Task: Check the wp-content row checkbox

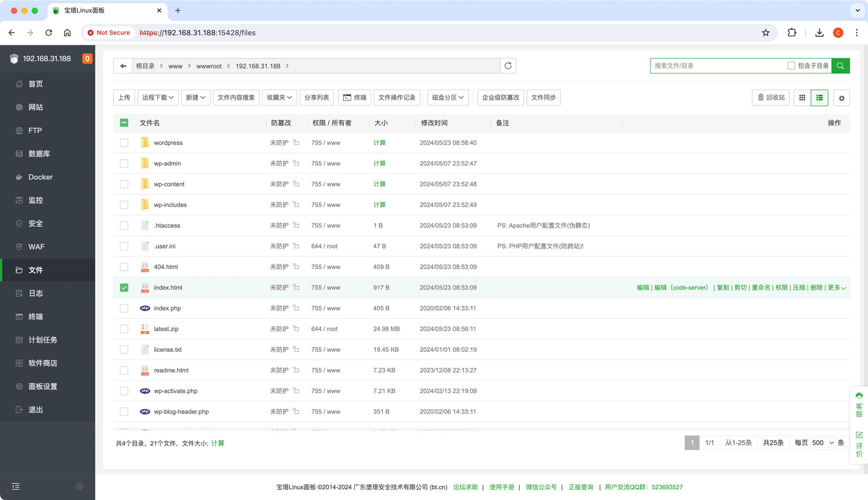Action: click(x=124, y=184)
